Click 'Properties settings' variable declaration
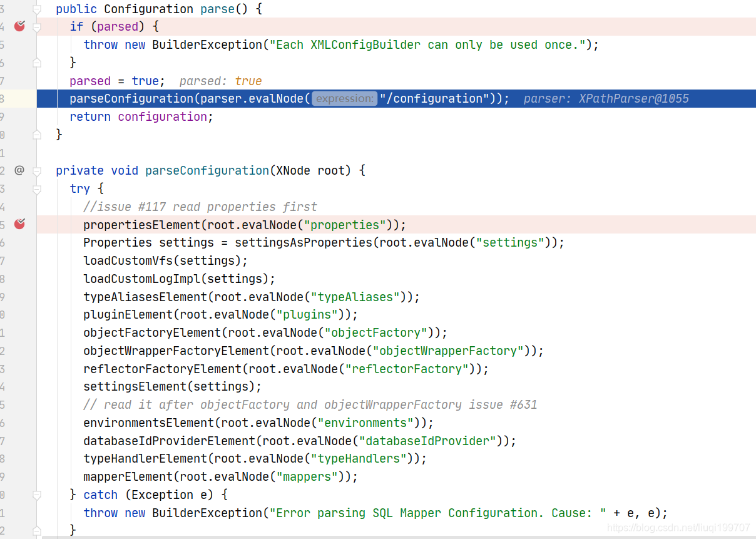Viewport: 756px width, 539px height. [x=148, y=242]
